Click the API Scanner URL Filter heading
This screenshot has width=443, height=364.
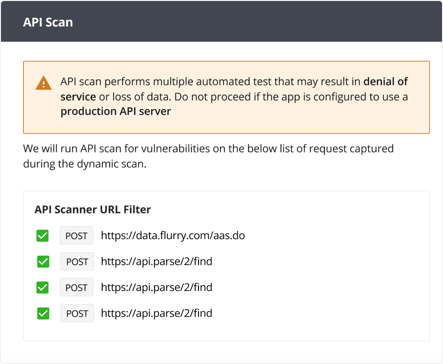click(93, 209)
